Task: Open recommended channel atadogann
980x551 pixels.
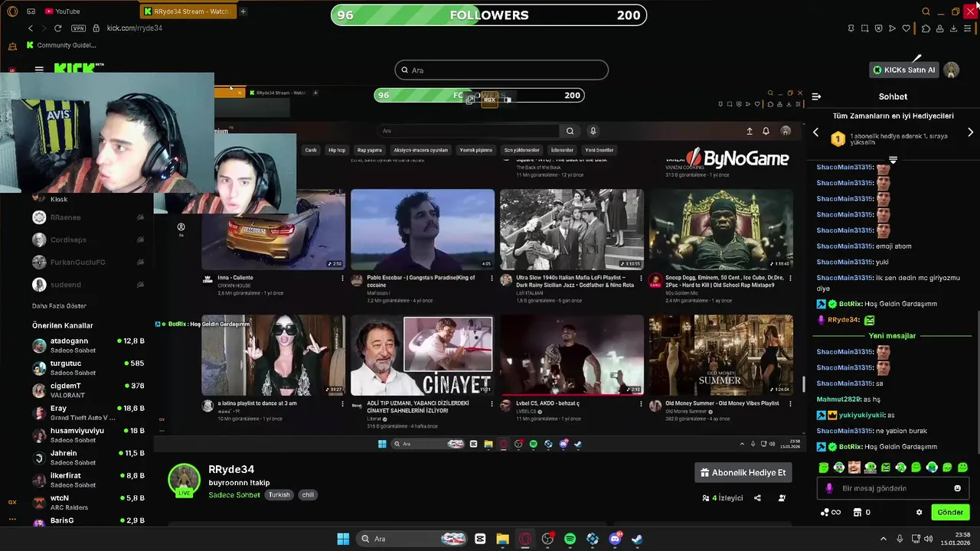Action: click(88, 345)
